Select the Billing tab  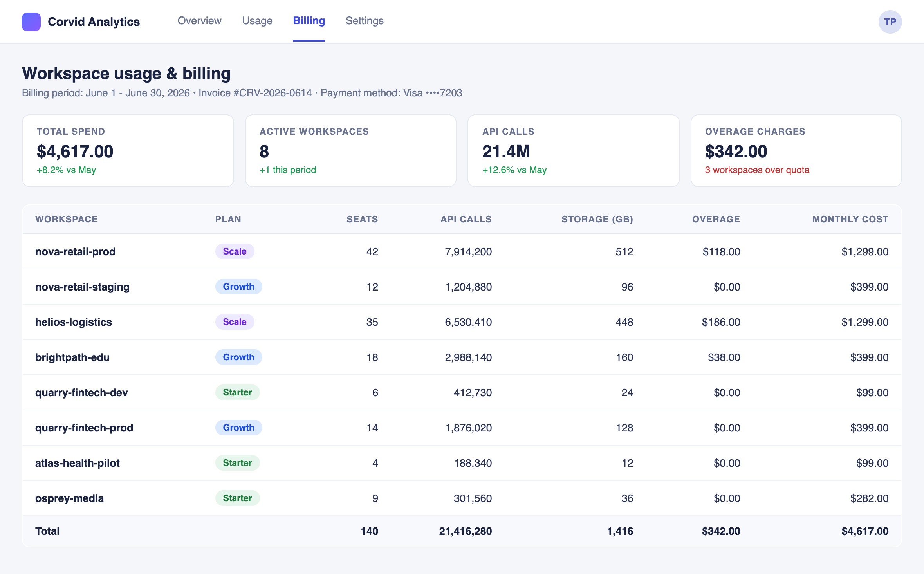(309, 21)
